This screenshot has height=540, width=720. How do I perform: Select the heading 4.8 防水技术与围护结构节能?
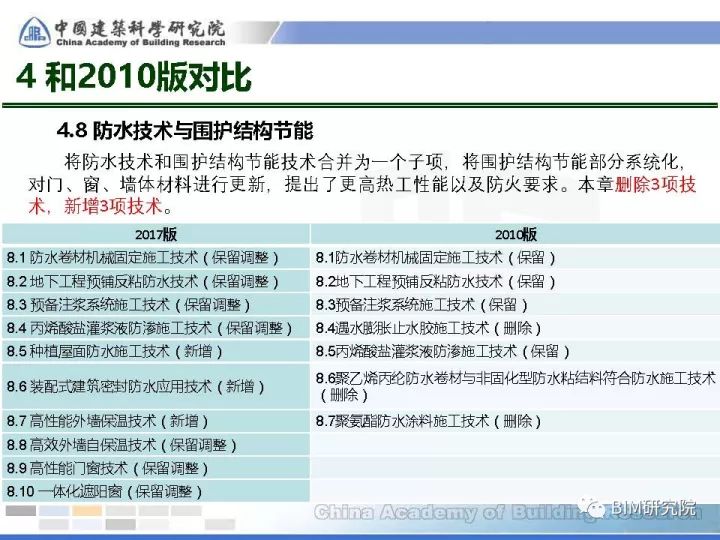click(185, 131)
